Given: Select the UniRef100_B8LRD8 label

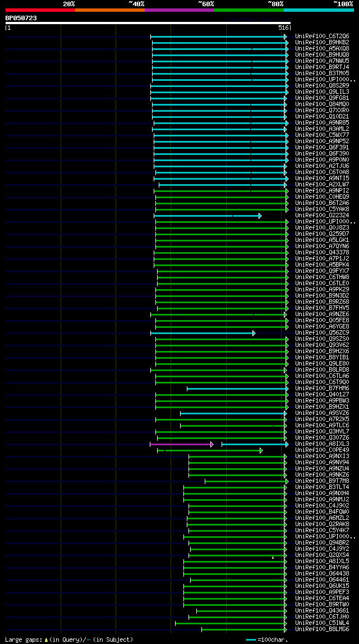Looking at the screenshot, I should point(322,370).
